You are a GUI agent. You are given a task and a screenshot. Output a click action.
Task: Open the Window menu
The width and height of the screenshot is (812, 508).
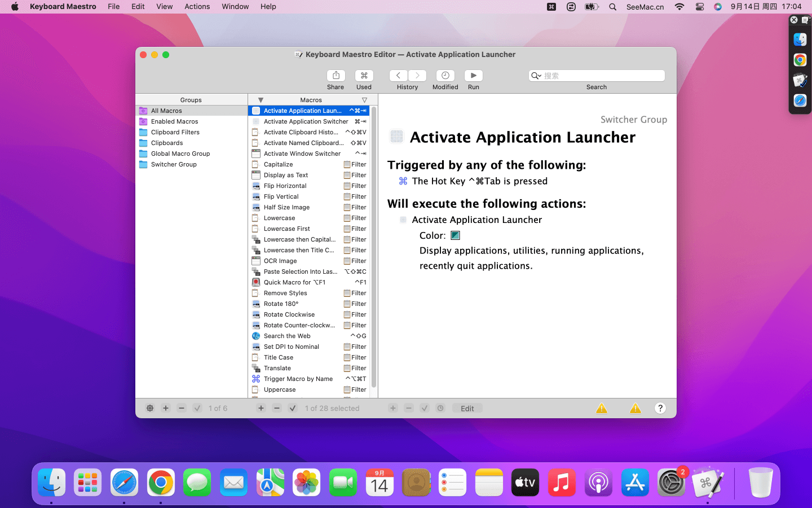[235, 7]
